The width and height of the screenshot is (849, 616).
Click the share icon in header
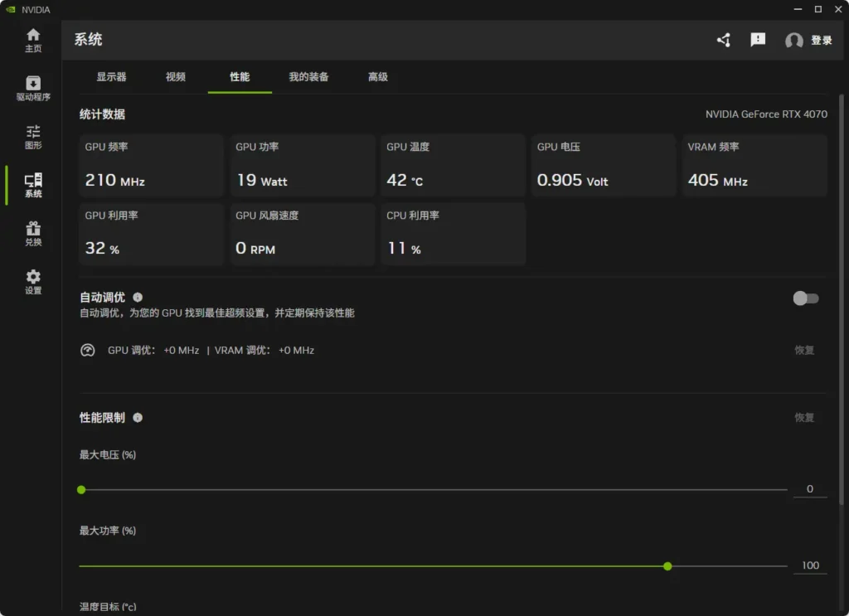click(724, 40)
